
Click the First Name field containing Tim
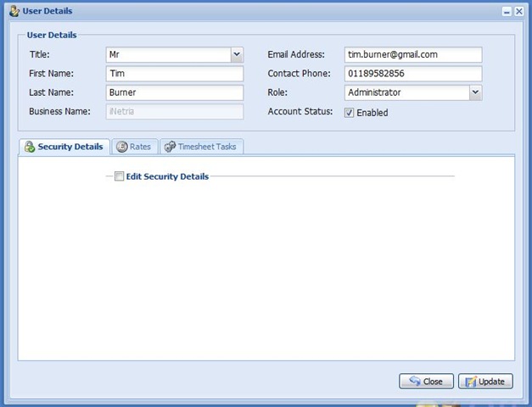[175, 74]
